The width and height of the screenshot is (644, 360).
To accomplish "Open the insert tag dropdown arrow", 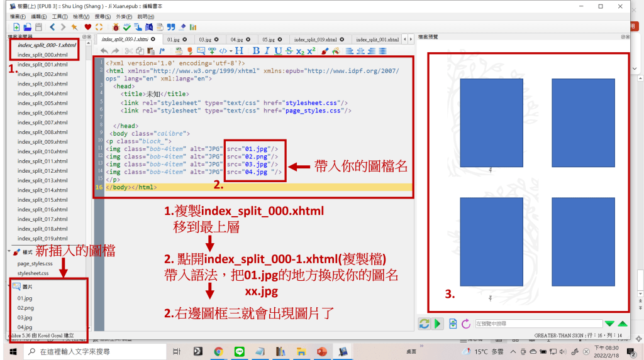I will [x=231, y=51].
